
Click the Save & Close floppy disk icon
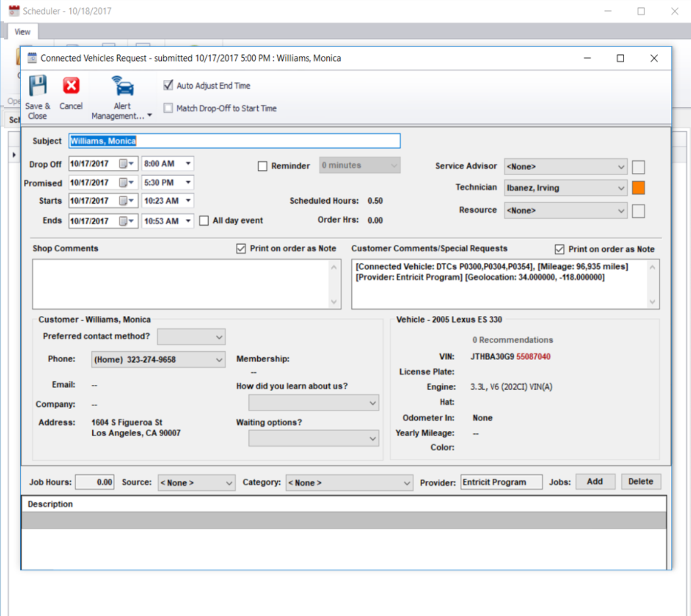(38, 86)
